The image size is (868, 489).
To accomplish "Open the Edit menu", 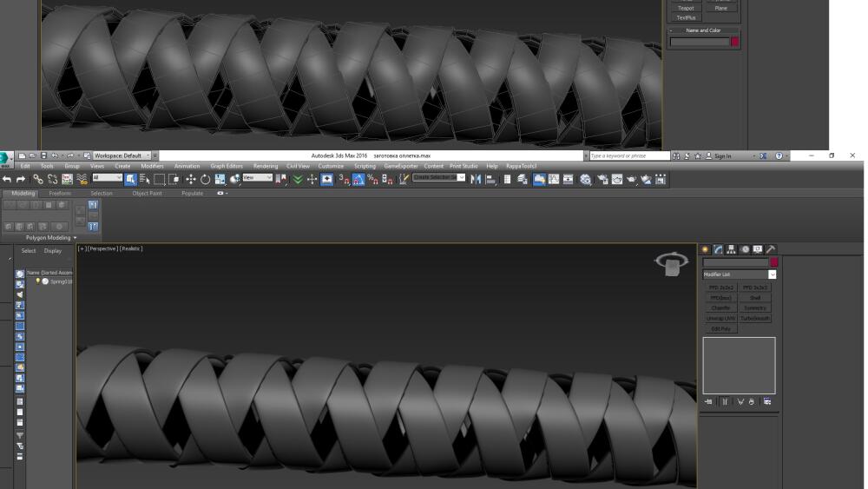I will point(25,166).
